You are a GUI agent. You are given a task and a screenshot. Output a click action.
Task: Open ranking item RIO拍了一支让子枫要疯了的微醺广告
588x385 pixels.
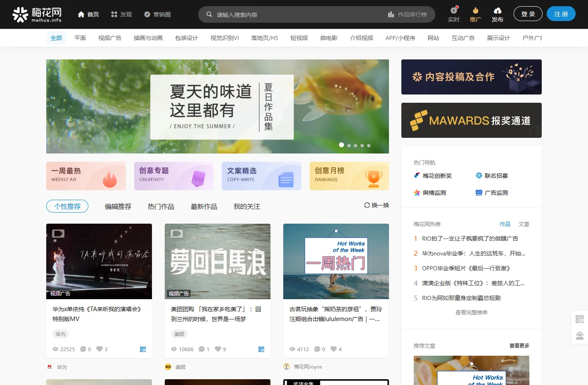point(470,239)
